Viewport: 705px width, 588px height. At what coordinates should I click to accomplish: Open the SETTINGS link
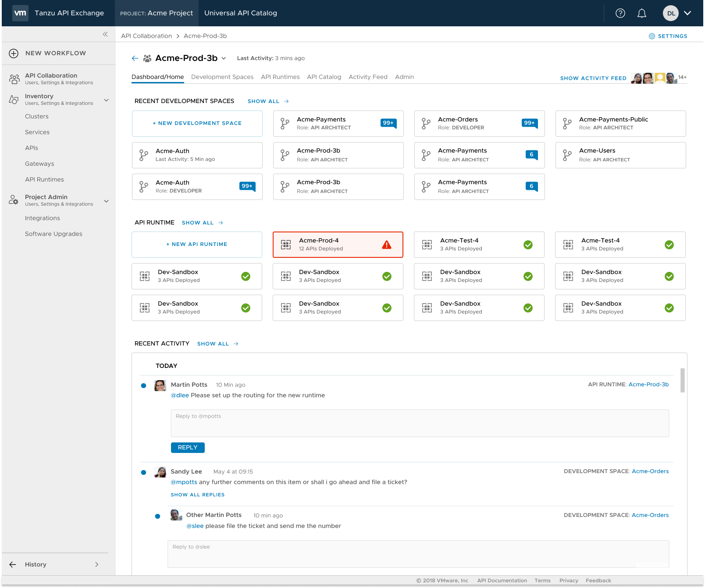pos(673,36)
